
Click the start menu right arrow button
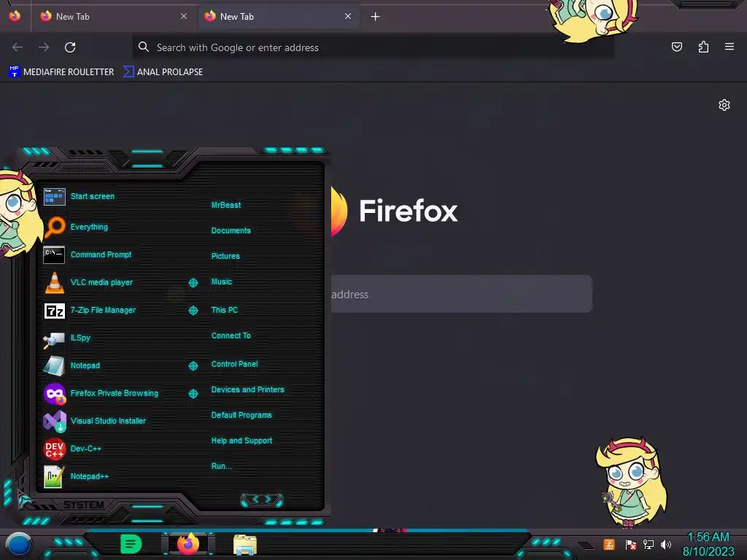pyautogui.click(x=268, y=499)
